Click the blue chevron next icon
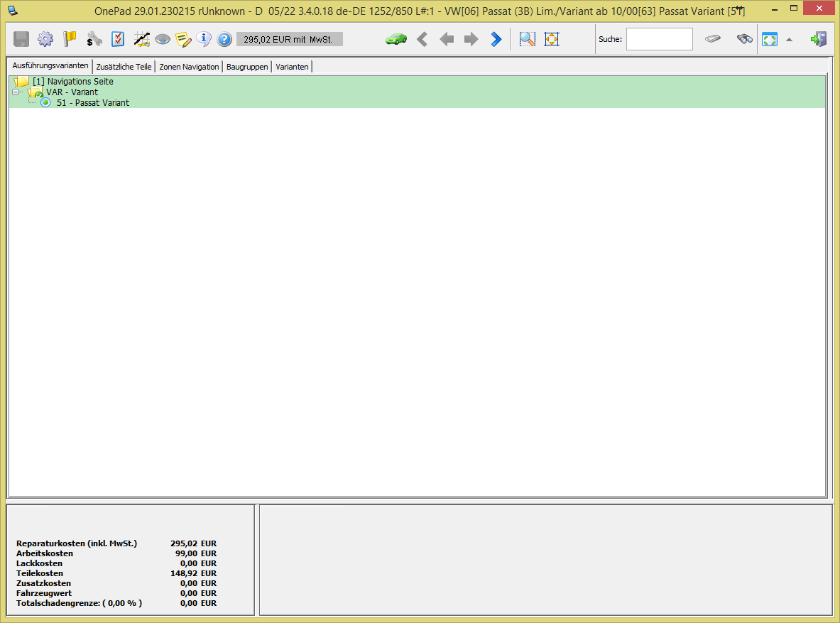The width and height of the screenshot is (840, 623). (x=496, y=39)
